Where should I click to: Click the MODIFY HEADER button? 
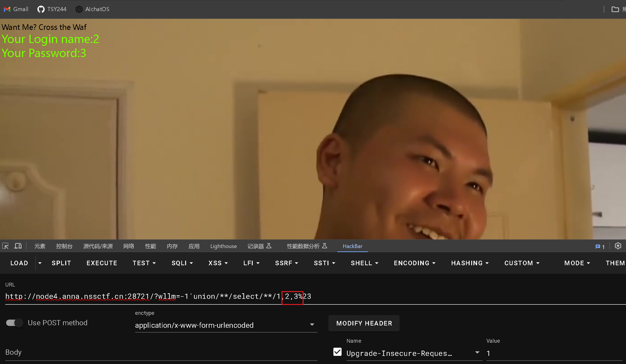(x=364, y=323)
